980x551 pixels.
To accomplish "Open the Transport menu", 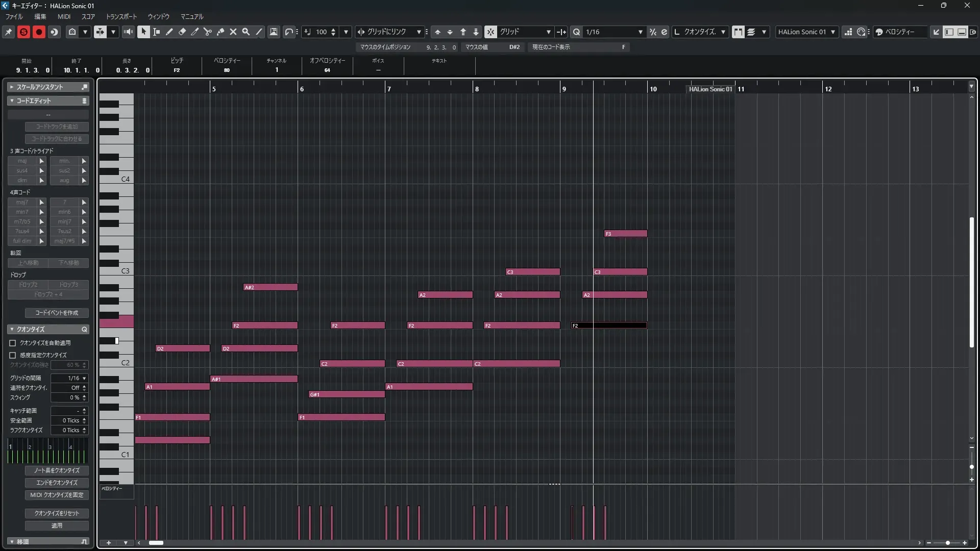I will click(121, 16).
